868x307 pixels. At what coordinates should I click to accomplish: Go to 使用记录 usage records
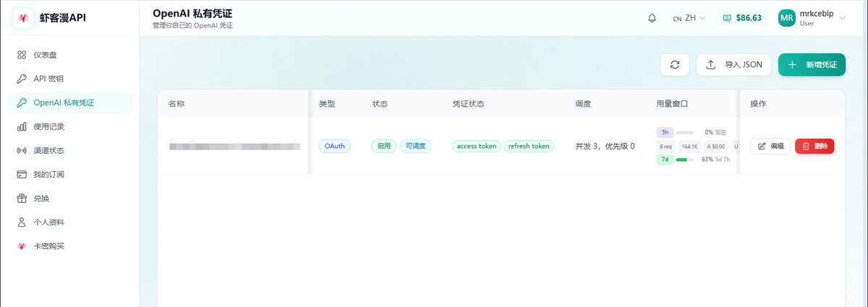tap(69, 126)
